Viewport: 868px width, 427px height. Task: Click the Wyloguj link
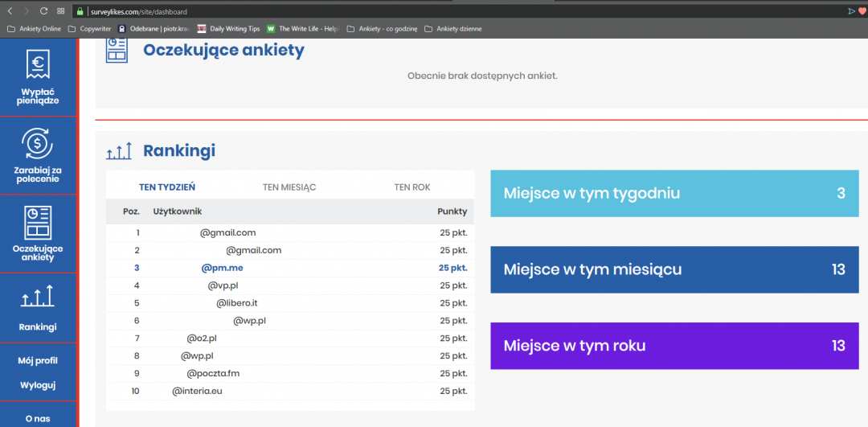(x=38, y=385)
